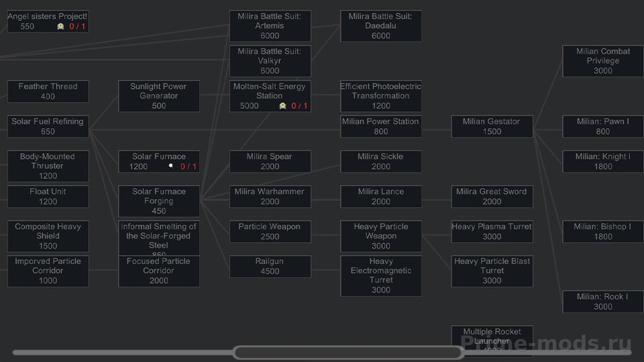This screenshot has height=362, width=644.
Task: Open the Efficient Photoelectric Transformation research
Action: point(381,96)
